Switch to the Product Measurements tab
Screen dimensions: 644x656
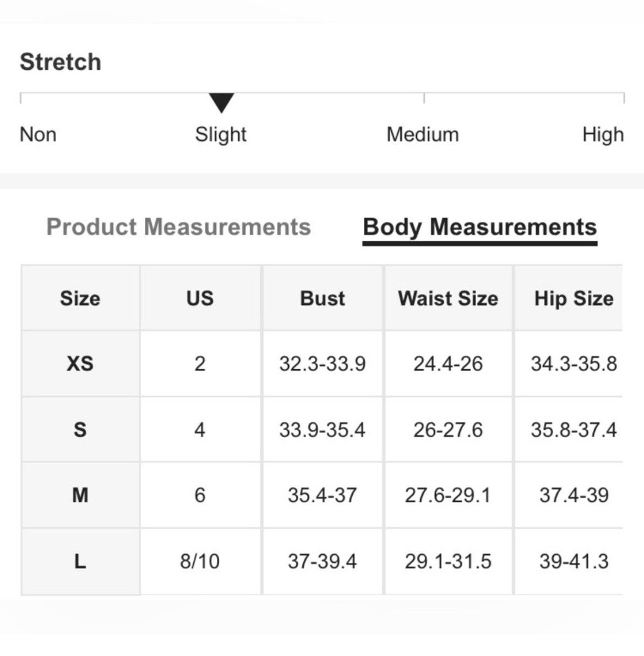tap(178, 227)
